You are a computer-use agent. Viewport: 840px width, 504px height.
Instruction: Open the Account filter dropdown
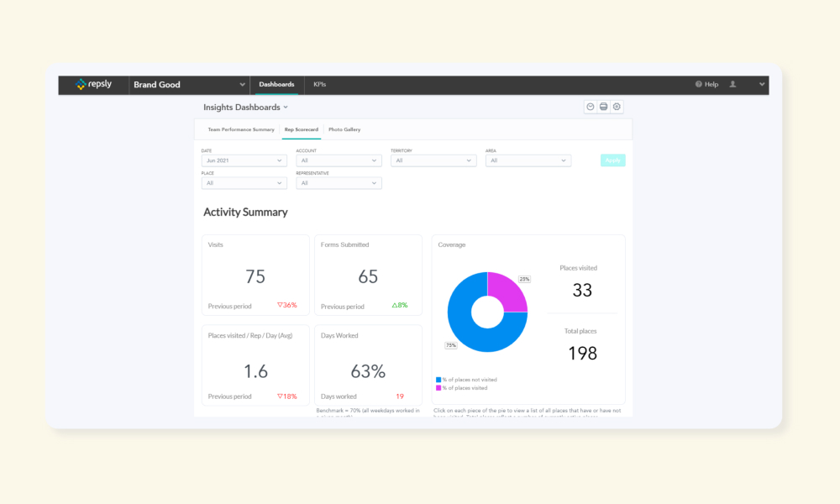click(x=339, y=160)
